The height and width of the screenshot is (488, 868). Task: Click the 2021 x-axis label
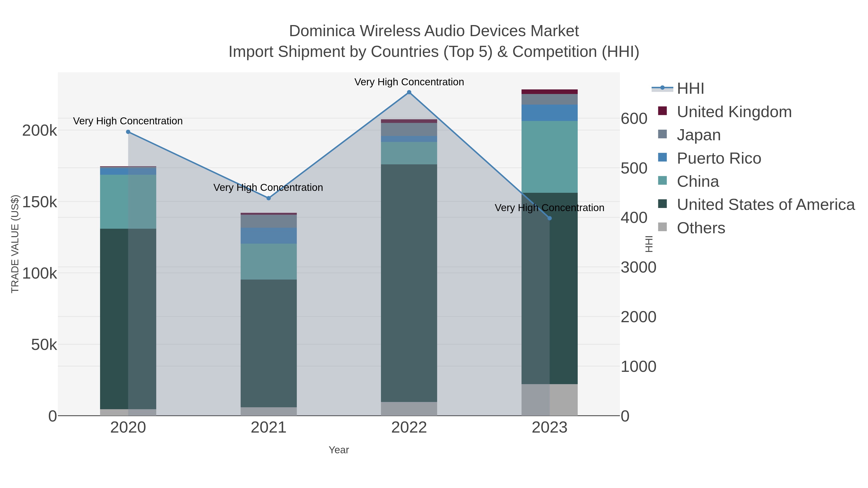pos(269,428)
